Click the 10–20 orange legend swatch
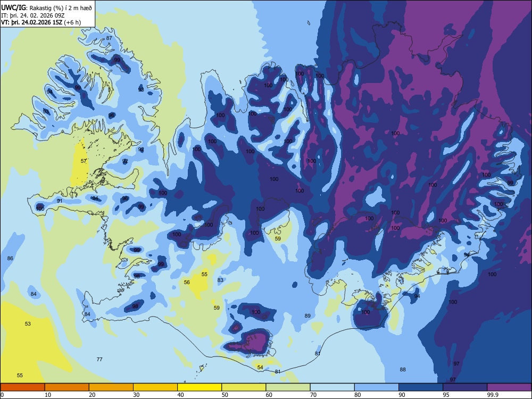 [67, 387]
